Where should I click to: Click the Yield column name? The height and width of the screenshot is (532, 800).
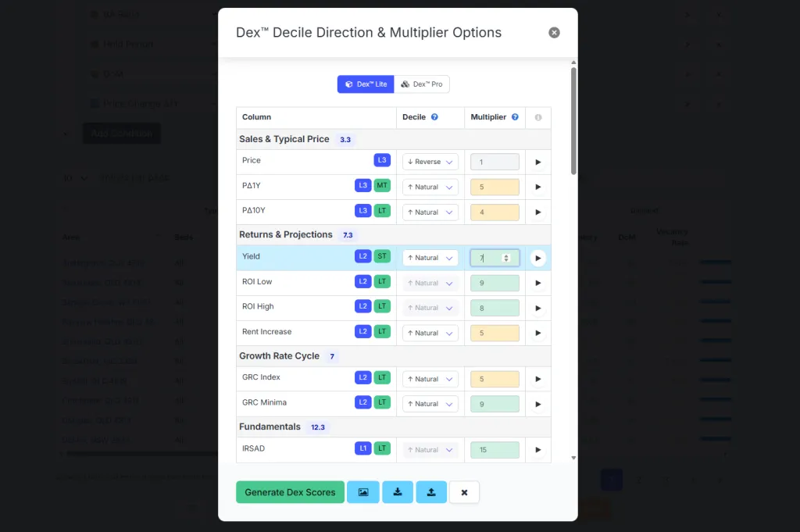coord(251,256)
